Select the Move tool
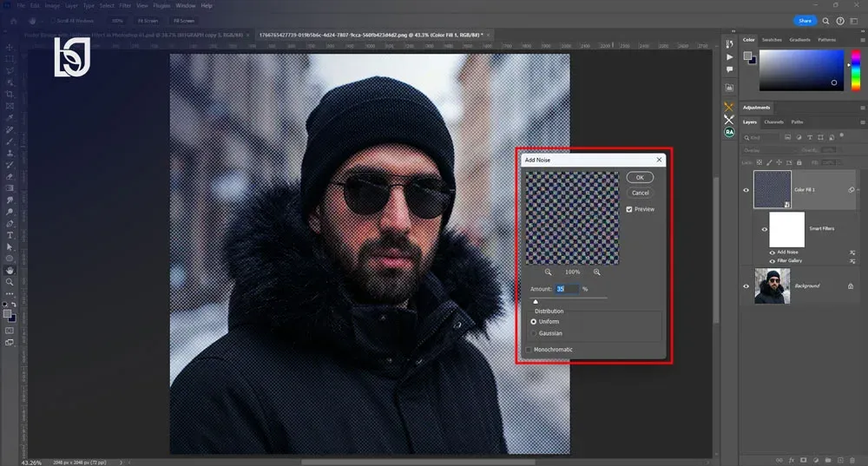The width and height of the screenshot is (868, 466). click(x=10, y=47)
